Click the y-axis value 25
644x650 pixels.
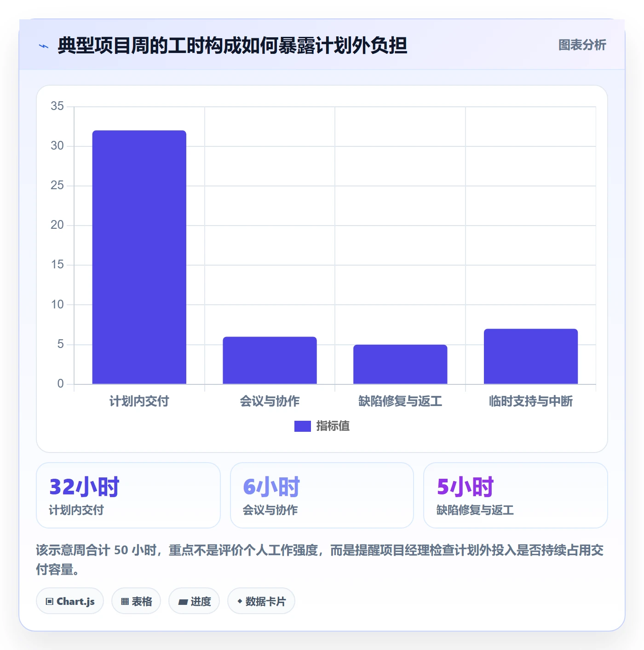pos(57,186)
